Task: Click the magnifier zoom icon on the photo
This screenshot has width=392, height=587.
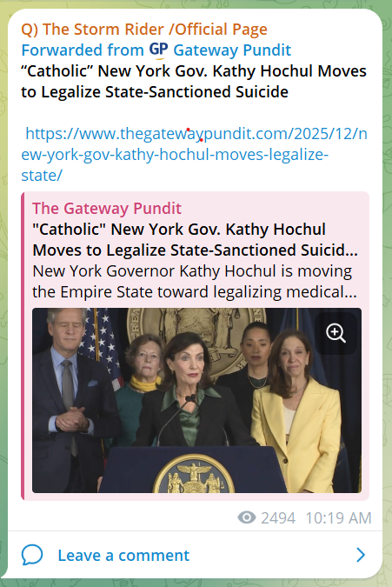Action: (336, 333)
